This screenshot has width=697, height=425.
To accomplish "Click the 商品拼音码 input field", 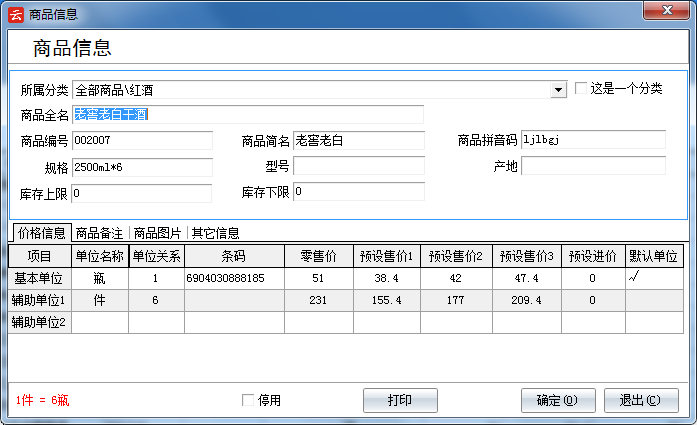I will [x=592, y=140].
